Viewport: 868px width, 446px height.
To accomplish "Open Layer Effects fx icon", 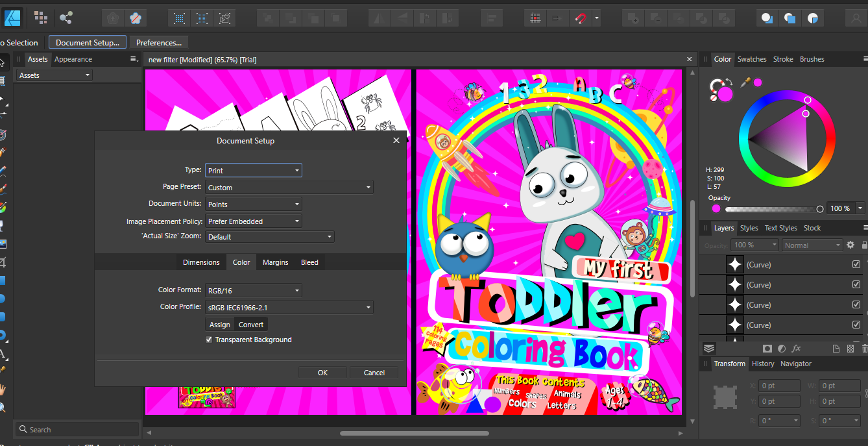I will click(x=797, y=349).
